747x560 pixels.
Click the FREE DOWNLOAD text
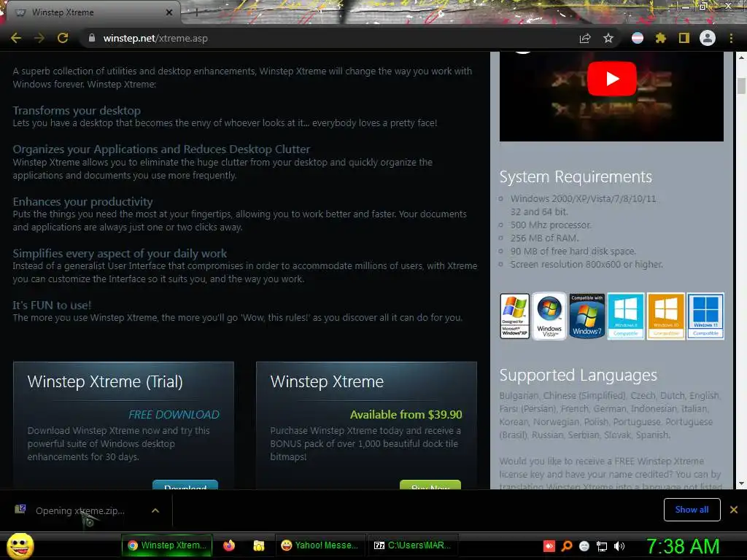click(x=174, y=415)
